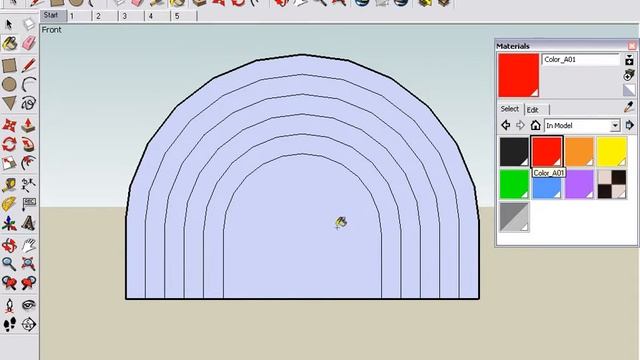The image size is (640, 360).
Task: Activate the Axes tool
Action: 9,223
